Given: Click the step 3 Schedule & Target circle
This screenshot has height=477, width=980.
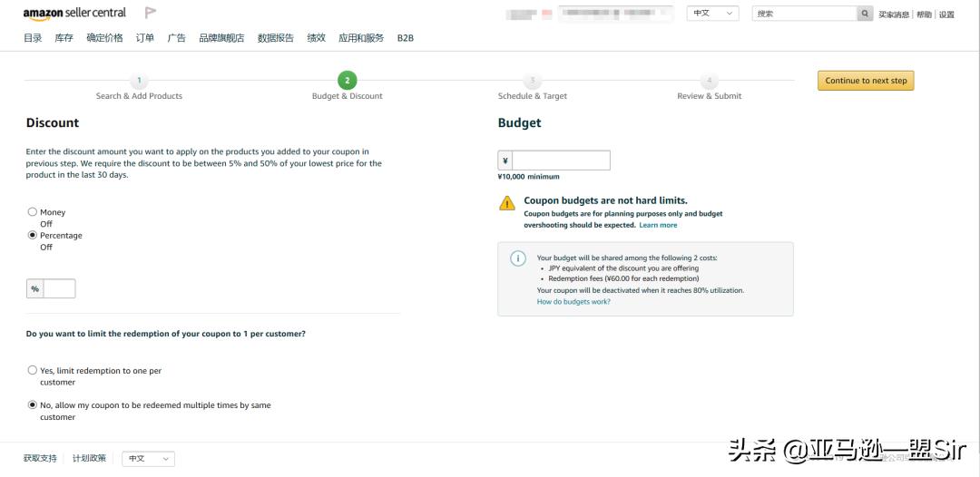Looking at the screenshot, I should click(533, 80).
